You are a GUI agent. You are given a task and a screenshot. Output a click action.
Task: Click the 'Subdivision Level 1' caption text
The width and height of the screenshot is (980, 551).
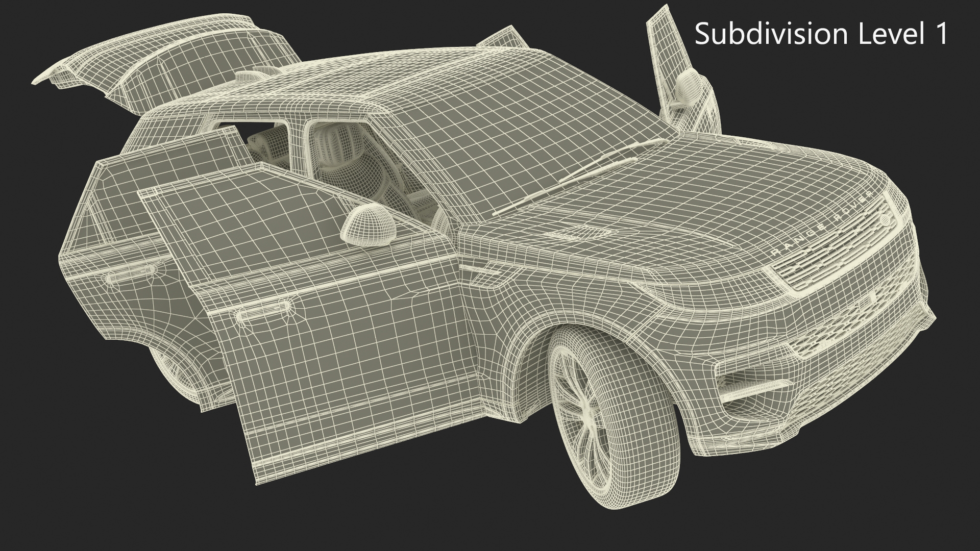point(821,34)
